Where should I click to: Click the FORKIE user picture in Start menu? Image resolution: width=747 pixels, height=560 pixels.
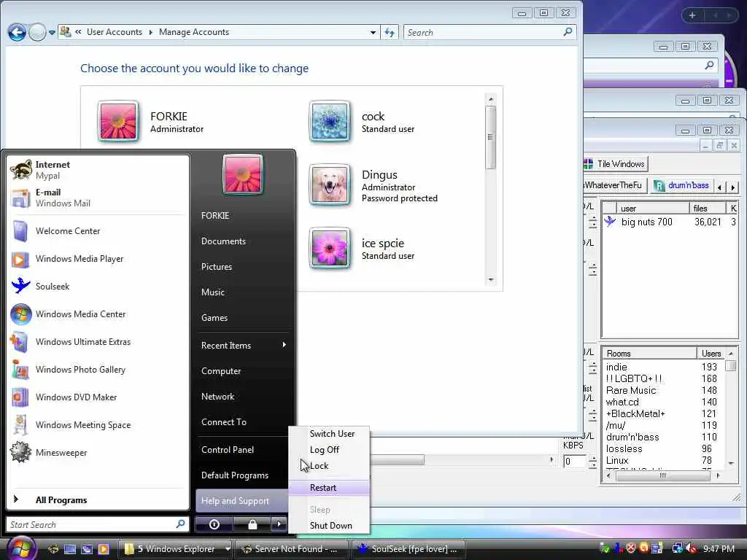click(242, 174)
